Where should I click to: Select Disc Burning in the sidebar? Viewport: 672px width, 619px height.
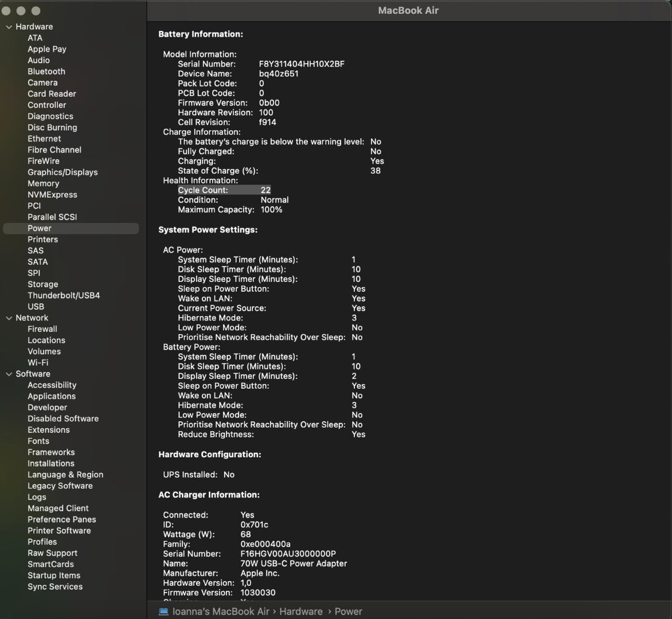[52, 127]
